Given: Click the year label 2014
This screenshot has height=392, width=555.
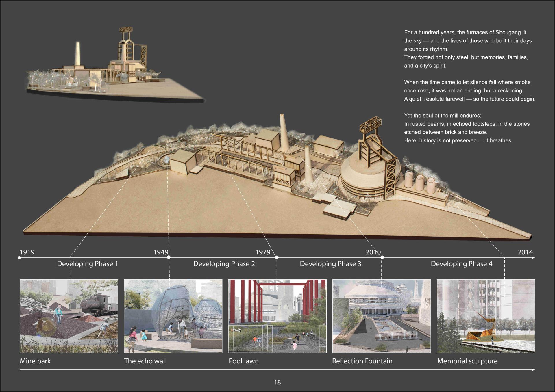Looking at the screenshot, I should [525, 252].
